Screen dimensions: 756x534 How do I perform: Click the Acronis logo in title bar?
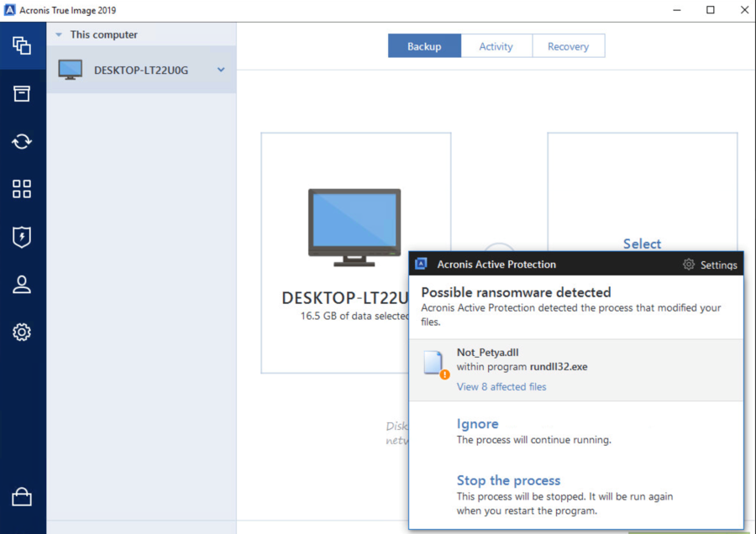coord(9,10)
